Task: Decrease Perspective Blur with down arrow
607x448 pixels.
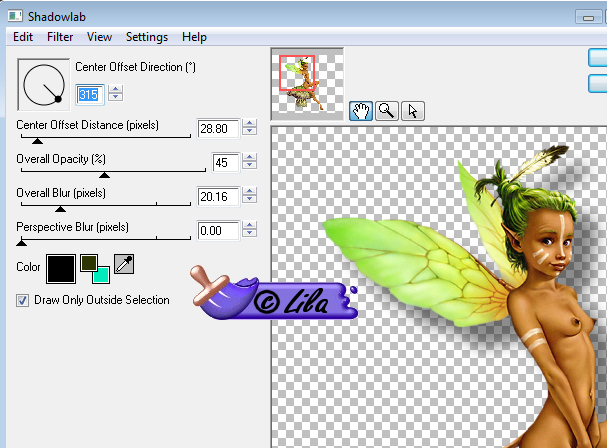Action: (x=250, y=233)
